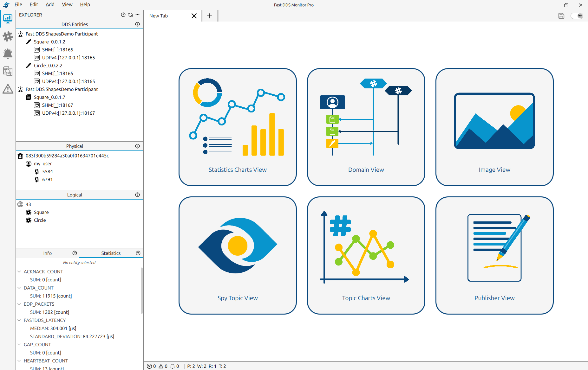Open Physical section help icon
This screenshot has height=370, width=588.
(x=137, y=146)
